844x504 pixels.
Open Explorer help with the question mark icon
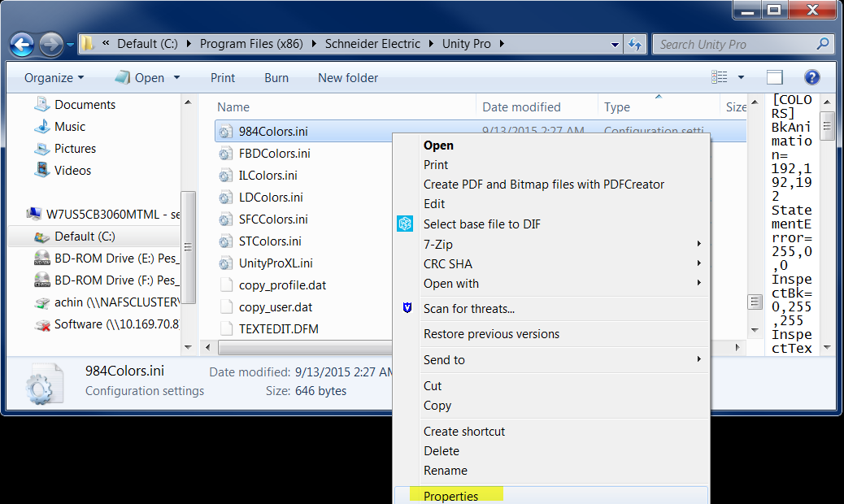coord(811,77)
